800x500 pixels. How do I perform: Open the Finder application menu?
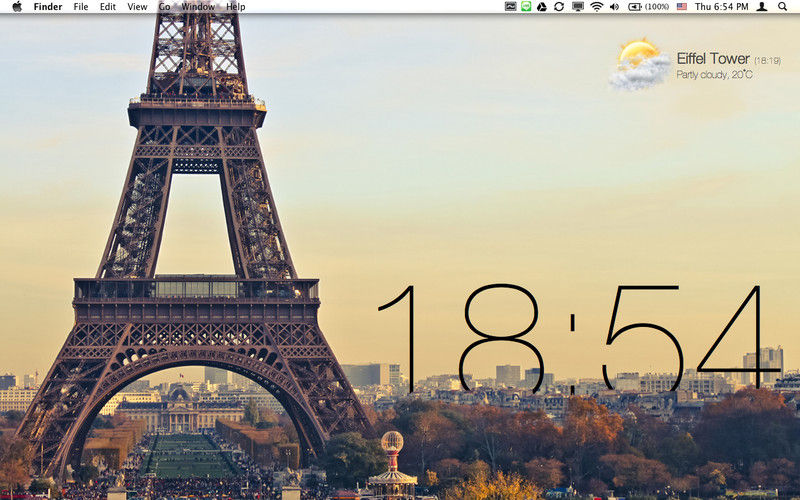pos(48,7)
